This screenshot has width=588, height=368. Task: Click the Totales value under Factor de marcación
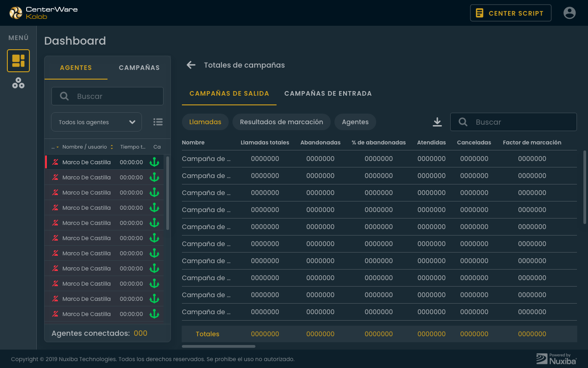[532, 334]
